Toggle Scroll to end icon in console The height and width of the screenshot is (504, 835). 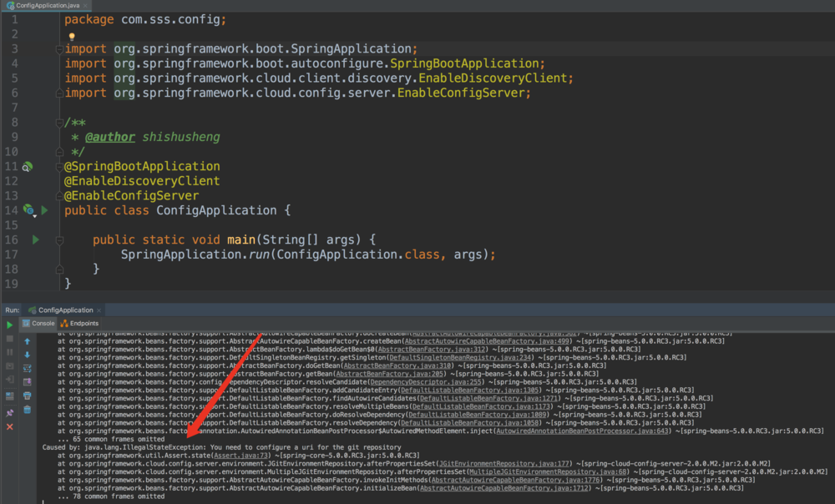28,381
